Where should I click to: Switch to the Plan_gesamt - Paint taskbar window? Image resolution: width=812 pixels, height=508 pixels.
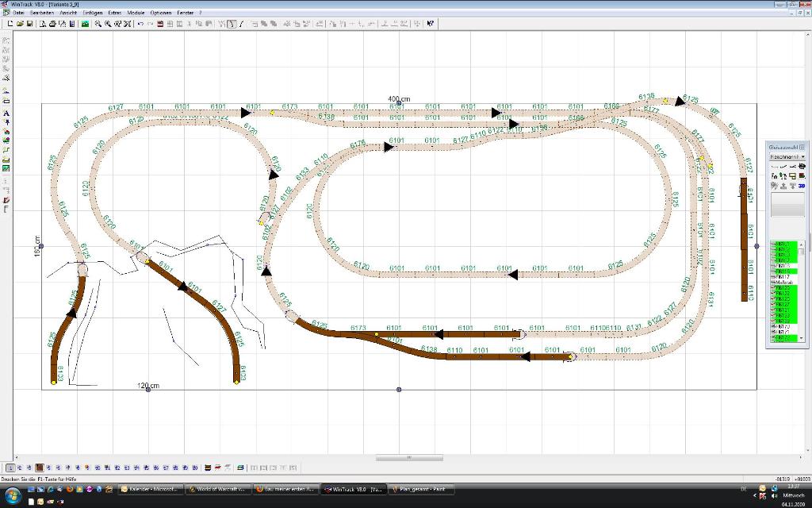click(422, 489)
